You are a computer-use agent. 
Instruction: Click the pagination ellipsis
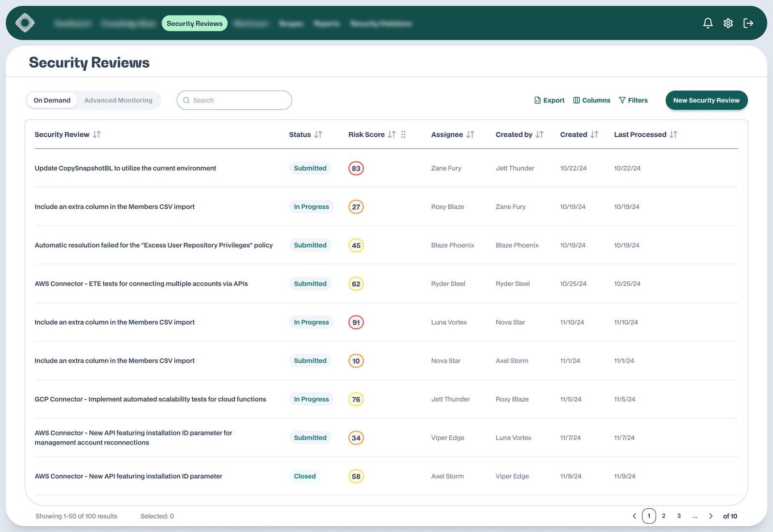[x=695, y=516]
